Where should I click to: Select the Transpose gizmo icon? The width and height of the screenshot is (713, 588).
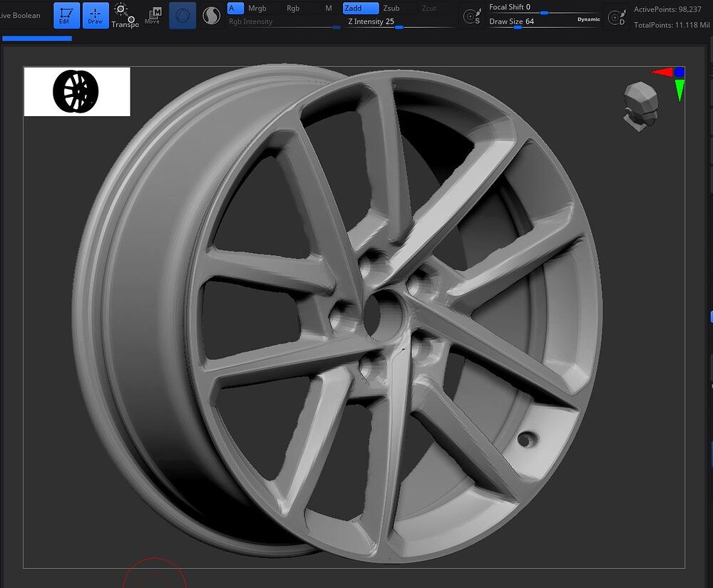tap(125, 16)
